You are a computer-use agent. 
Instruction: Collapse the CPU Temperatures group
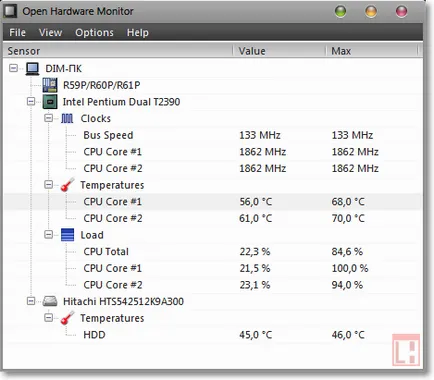(x=48, y=184)
